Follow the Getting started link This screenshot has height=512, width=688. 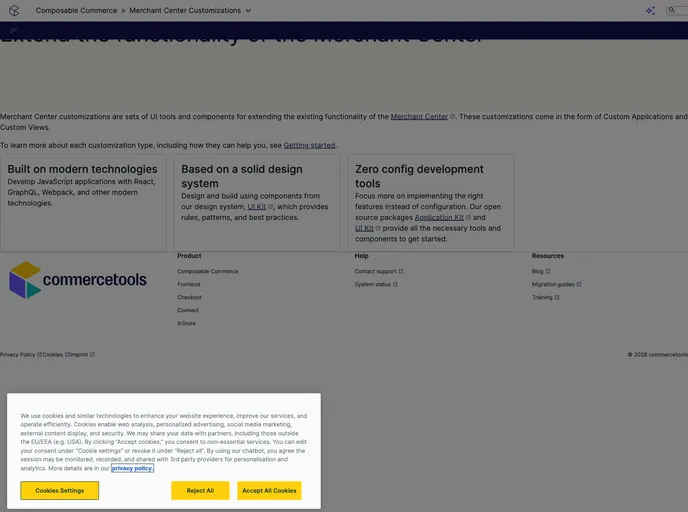pos(309,145)
